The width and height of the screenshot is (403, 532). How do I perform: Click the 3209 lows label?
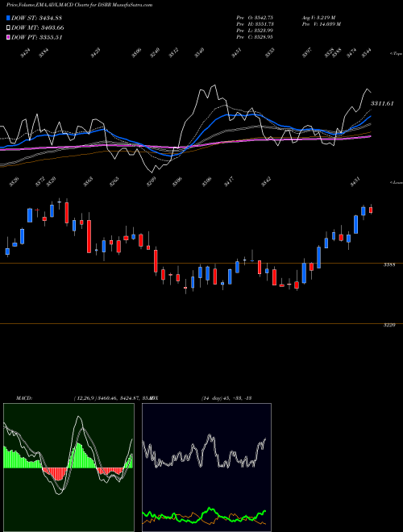(x=152, y=182)
